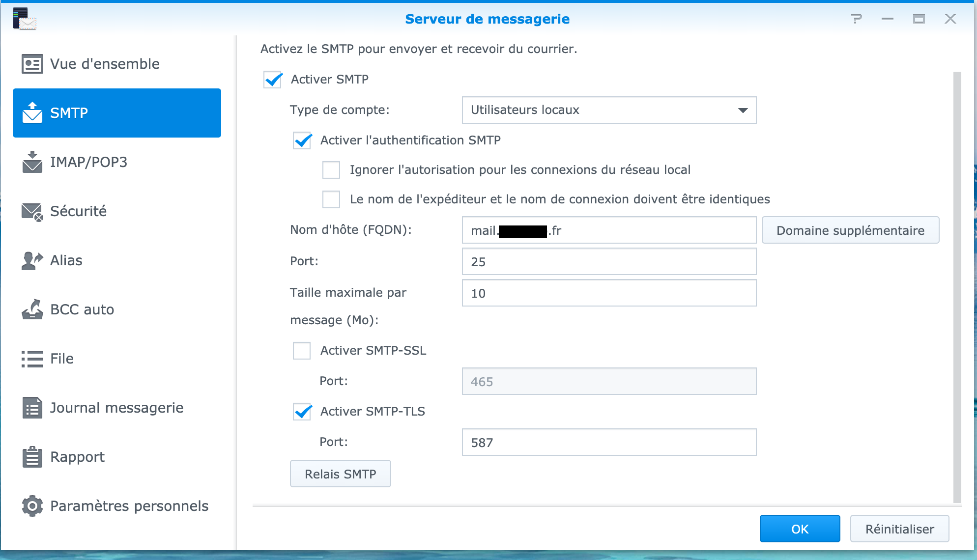This screenshot has width=977, height=560.
Task: Open the Paramètres personnels gear icon
Action: [x=32, y=506]
